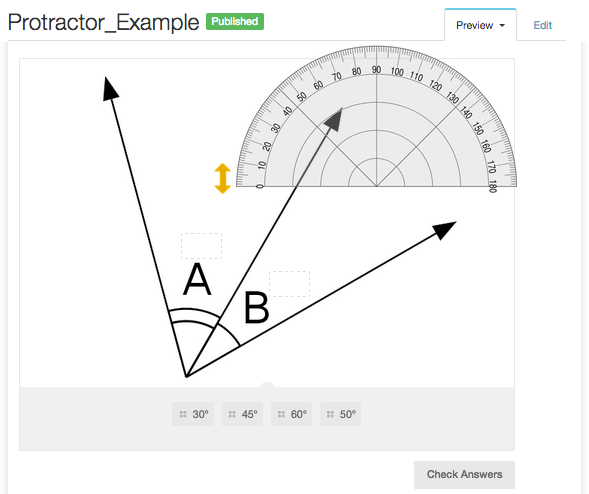Viewport: 589px width, 494px height.
Task: Click the drag handle on 45° chip
Action: [232, 414]
